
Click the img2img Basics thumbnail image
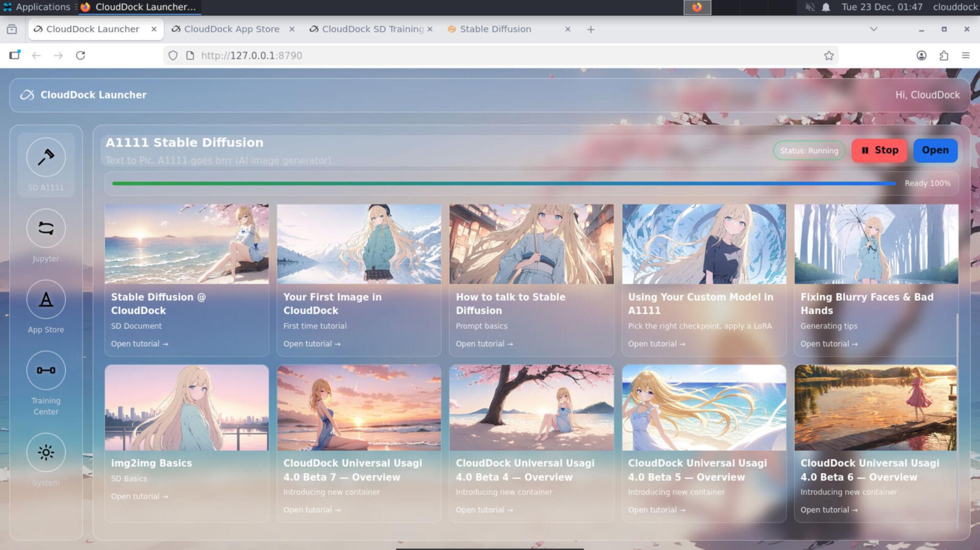186,408
